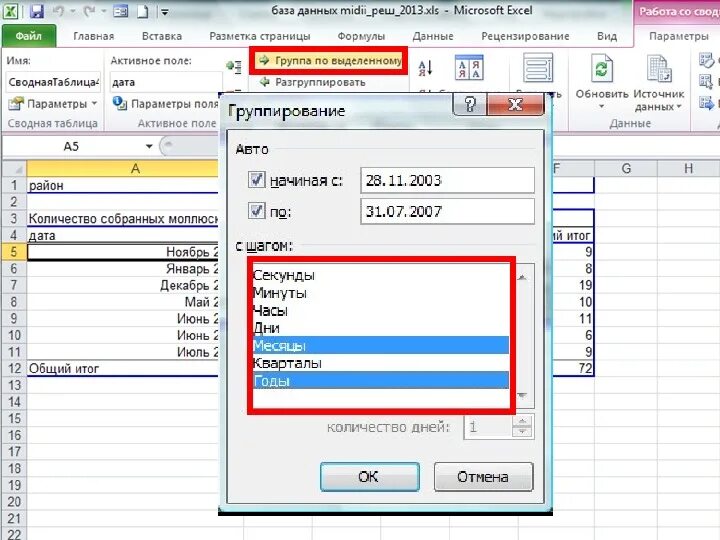Open the Файл tab

coord(28,36)
